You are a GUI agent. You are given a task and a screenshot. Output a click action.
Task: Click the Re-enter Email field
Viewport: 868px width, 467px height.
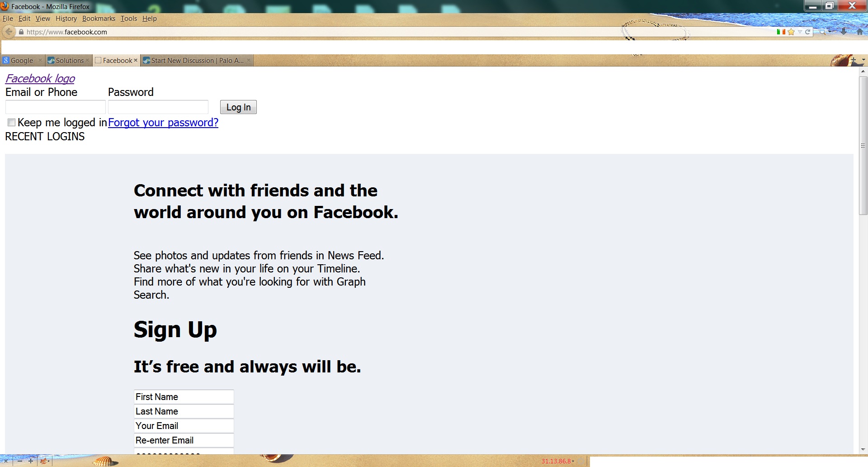tap(184, 440)
